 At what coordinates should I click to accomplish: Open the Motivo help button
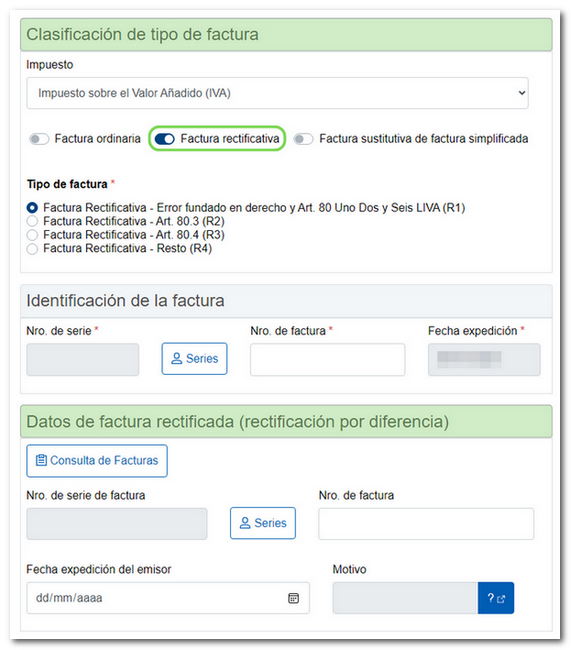(496, 598)
